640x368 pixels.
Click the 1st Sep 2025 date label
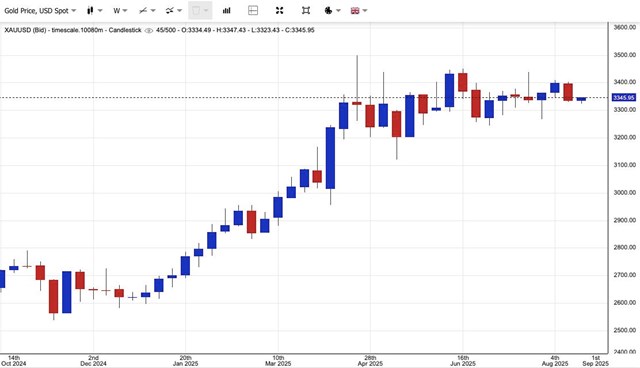596,361
